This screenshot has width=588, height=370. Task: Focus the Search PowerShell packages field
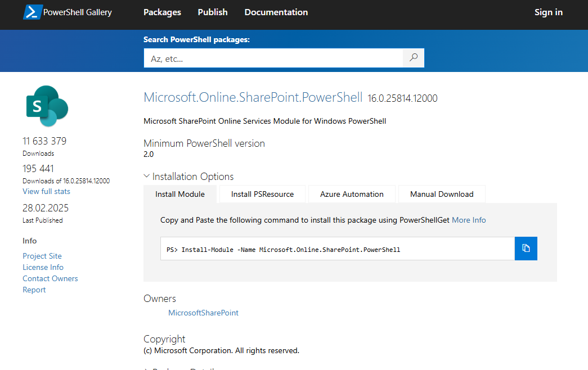point(273,58)
